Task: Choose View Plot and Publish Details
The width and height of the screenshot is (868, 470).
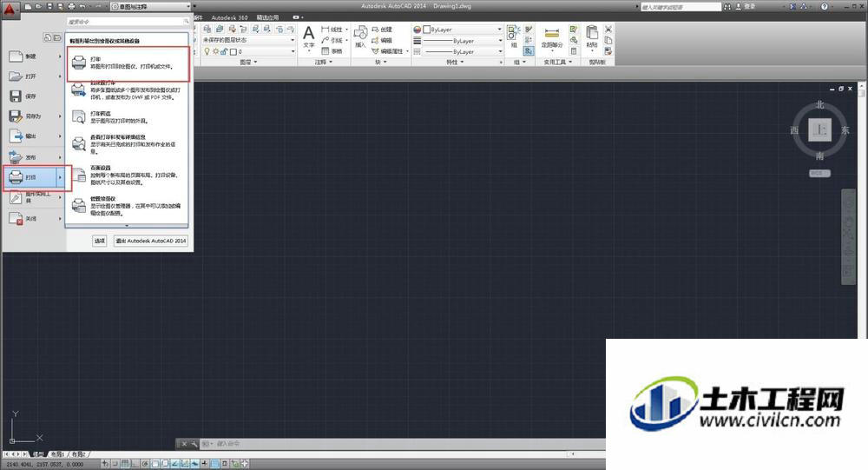Action: tap(127, 144)
